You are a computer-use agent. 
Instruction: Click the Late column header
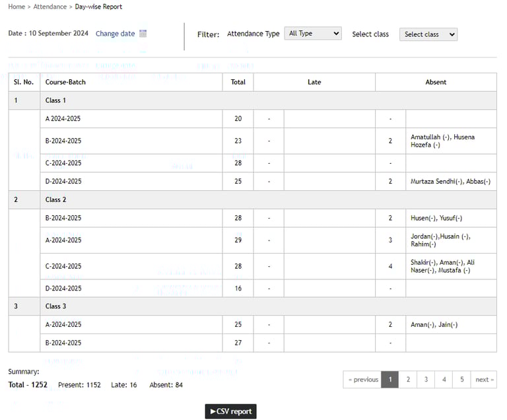(314, 82)
